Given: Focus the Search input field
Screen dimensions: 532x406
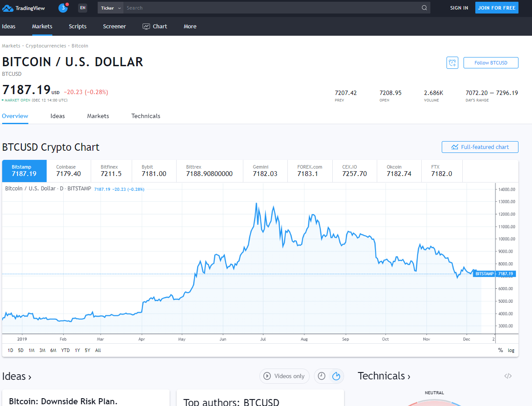Looking at the screenshot, I should 272,8.
